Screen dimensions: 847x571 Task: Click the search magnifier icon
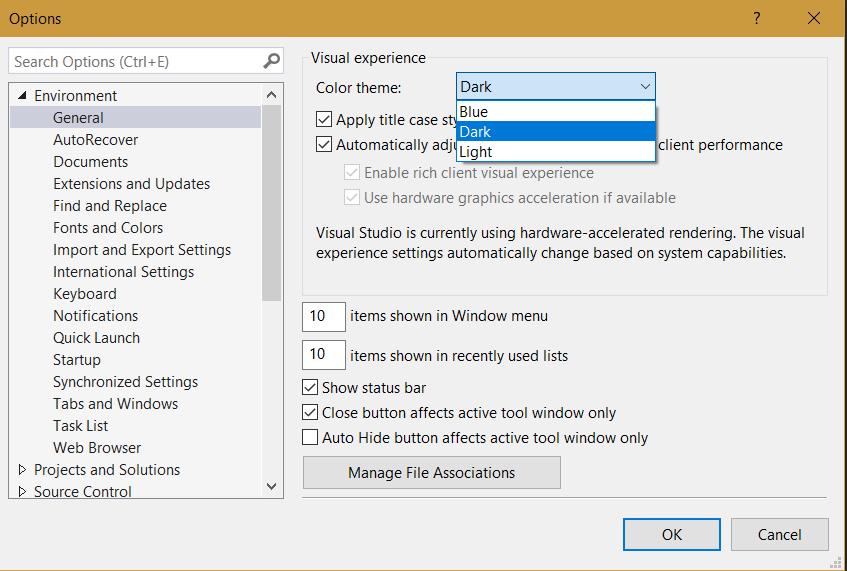(272, 61)
